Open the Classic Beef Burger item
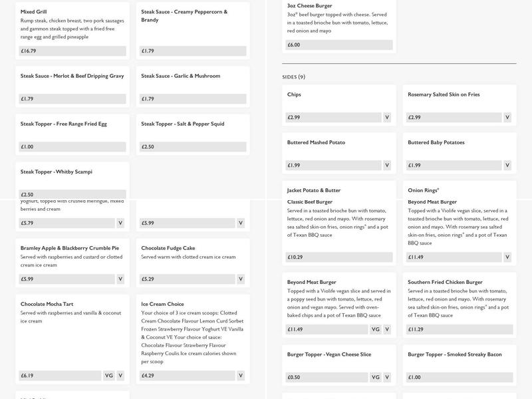Viewport: 532px width, 399px height. [x=309, y=202]
